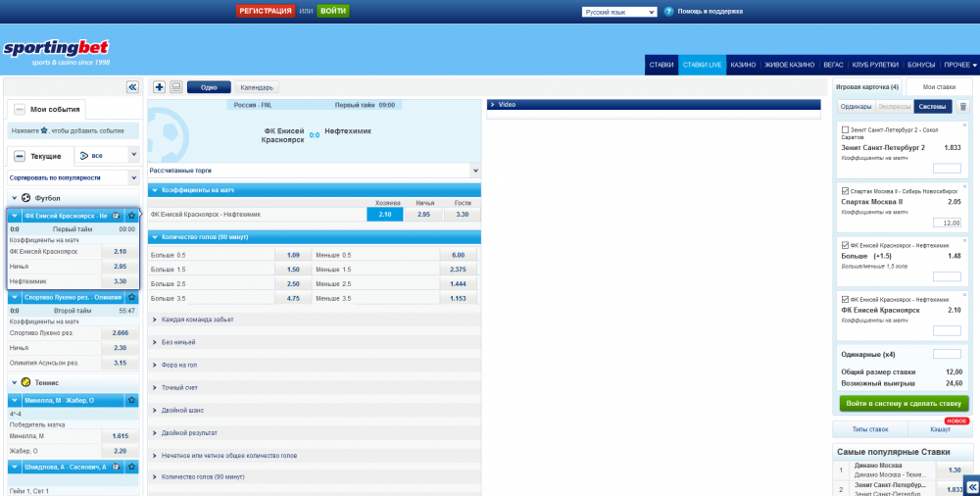Open the Русский язык language dropdown
Viewport: 980px width, 496px height.
tap(619, 12)
